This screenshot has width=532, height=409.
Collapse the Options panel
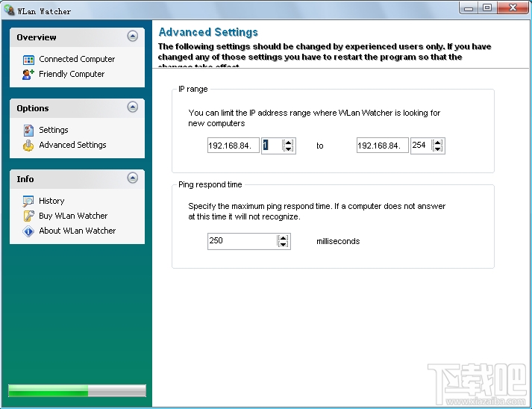(x=133, y=107)
